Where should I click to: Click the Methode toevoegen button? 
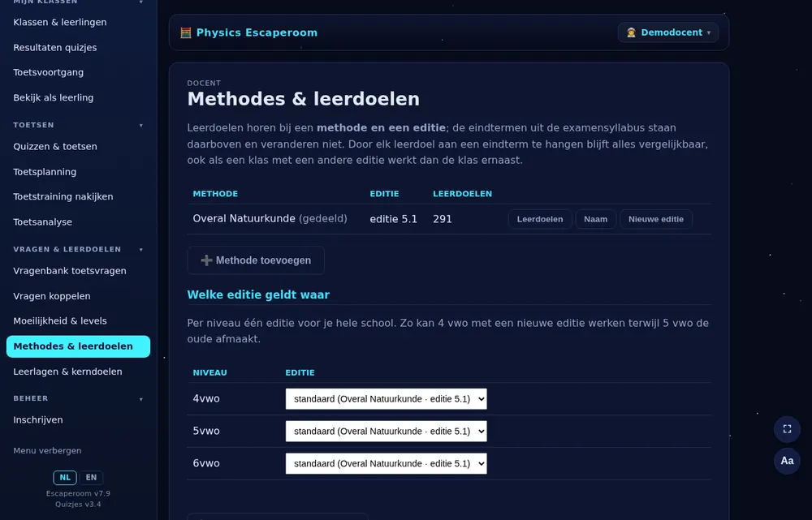256,260
